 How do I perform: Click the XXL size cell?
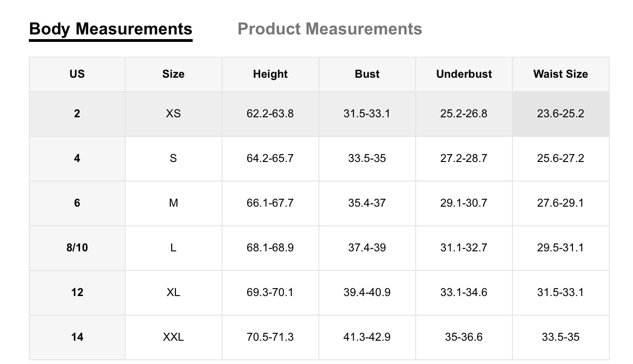tap(173, 337)
